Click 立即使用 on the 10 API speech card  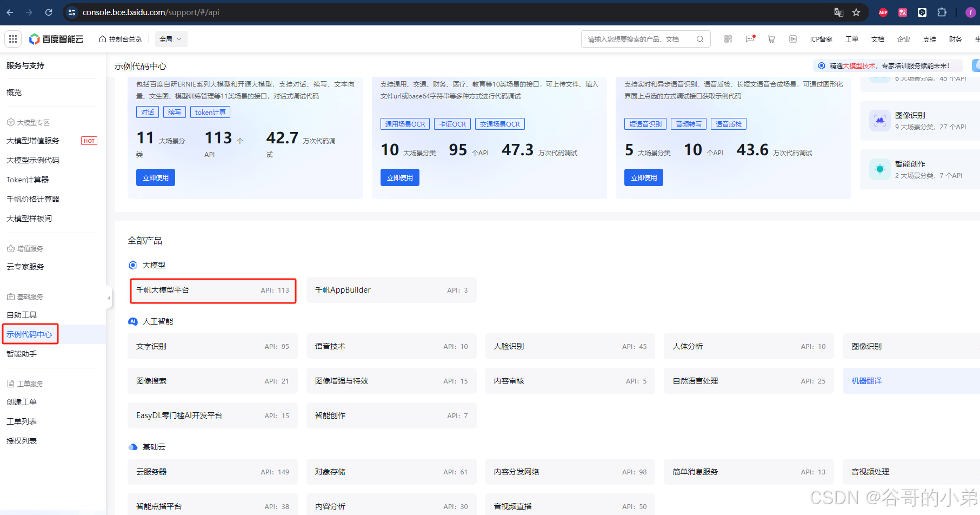644,177
